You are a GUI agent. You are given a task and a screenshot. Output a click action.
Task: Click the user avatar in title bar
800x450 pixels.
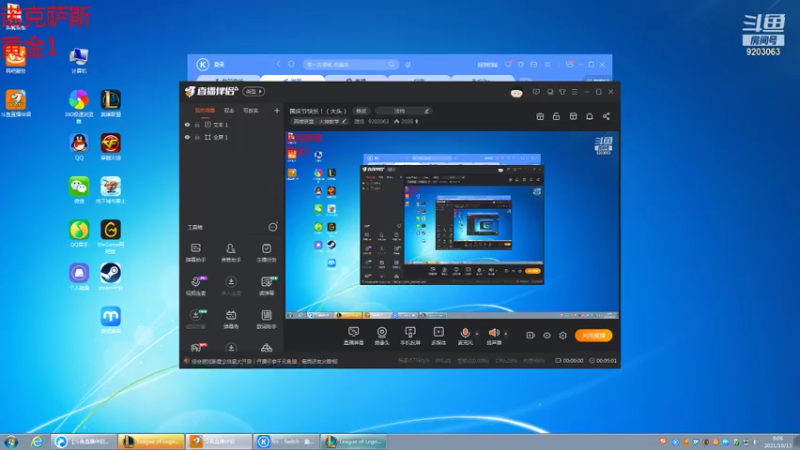coord(516,93)
